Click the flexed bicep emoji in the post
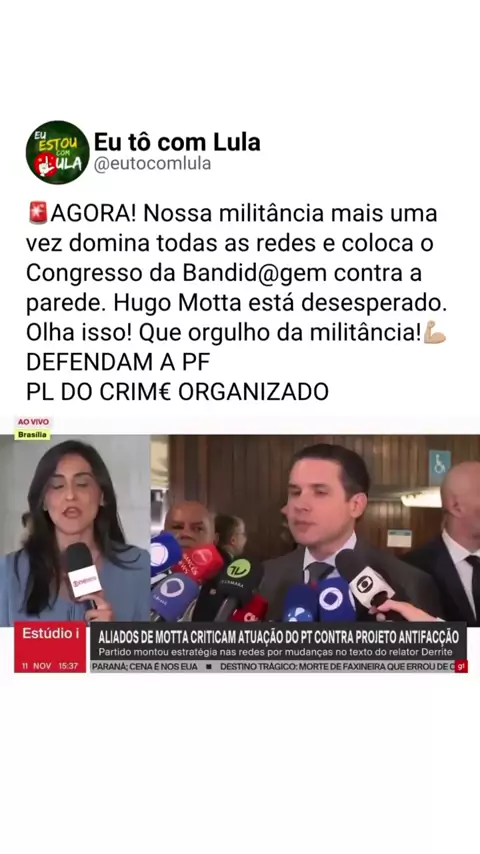Image resolution: width=480 pixels, height=854 pixels. (x=435, y=332)
